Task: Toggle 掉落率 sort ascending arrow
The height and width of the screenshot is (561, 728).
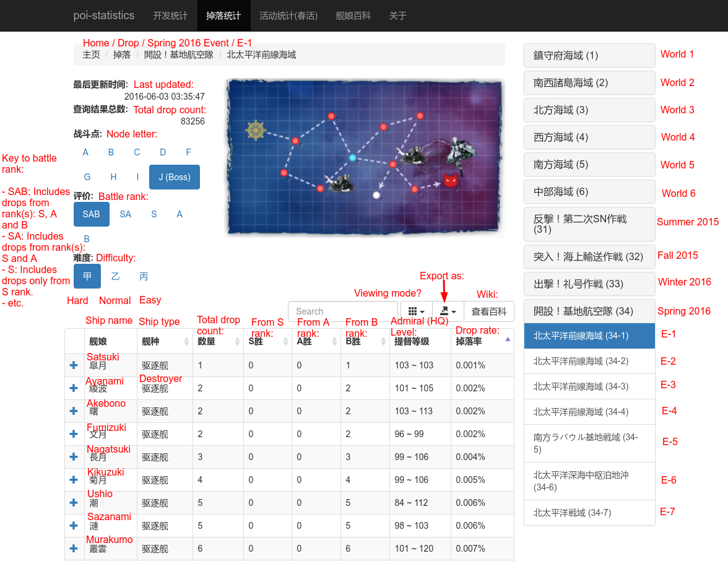Action: (508, 339)
